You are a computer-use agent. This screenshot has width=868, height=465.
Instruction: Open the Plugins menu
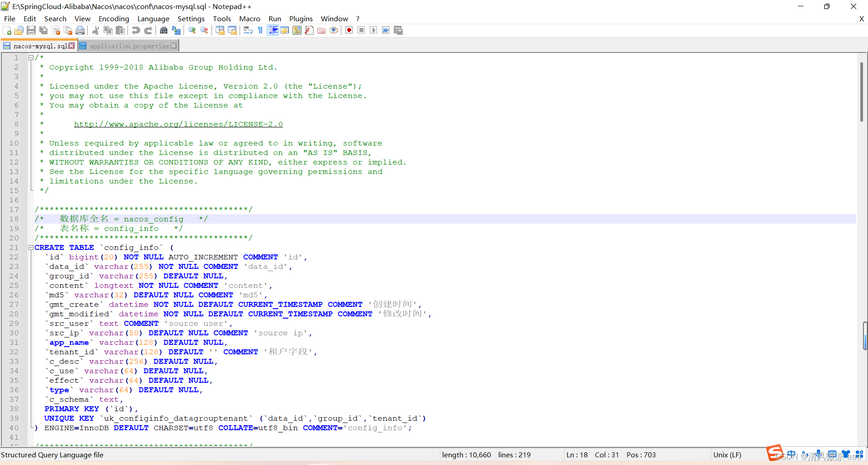click(301, 19)
